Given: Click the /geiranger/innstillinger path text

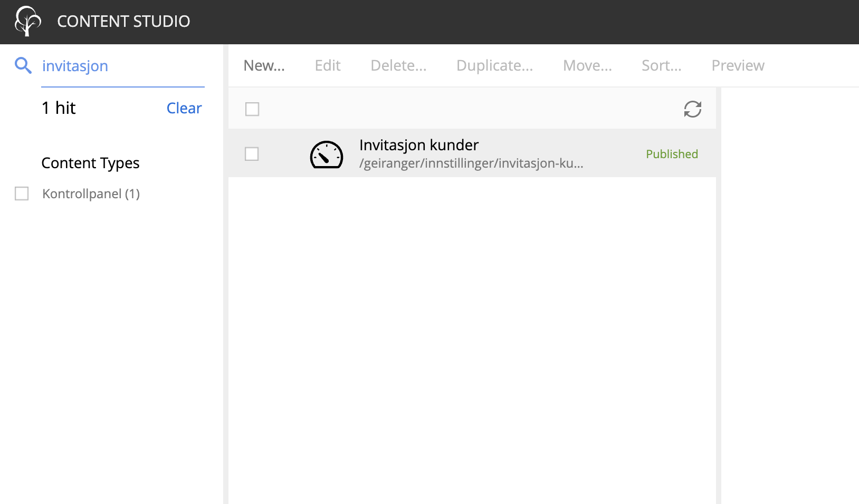Looking at the screenshot, I should point(471,163).
